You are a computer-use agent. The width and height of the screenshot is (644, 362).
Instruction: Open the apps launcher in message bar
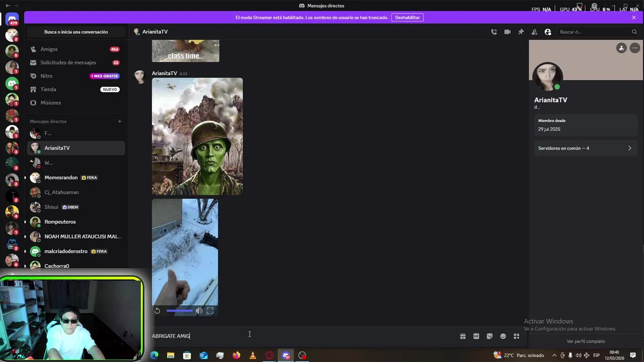(x=516, y=336)
